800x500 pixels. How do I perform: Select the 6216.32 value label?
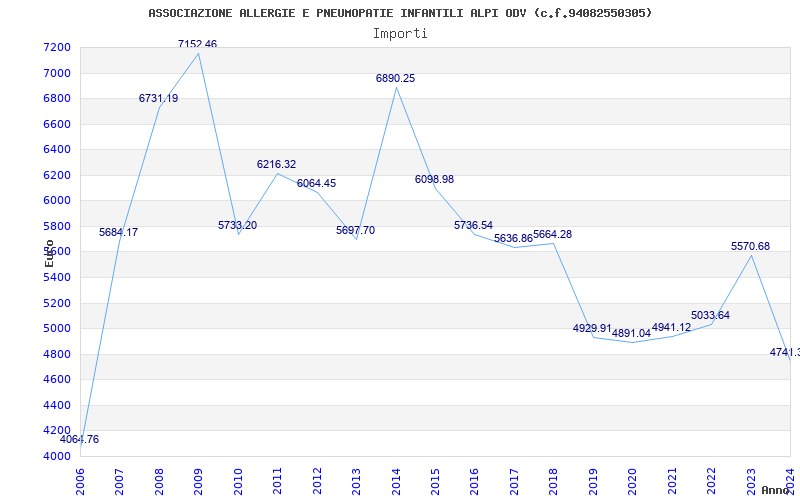tap(277, 165)
